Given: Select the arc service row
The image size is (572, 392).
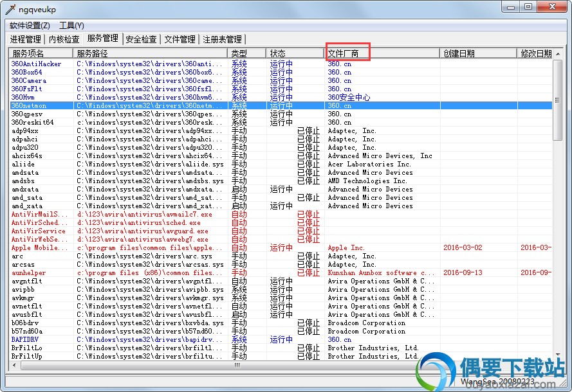Looking at the screenshot, I should [x=281, y=256].
